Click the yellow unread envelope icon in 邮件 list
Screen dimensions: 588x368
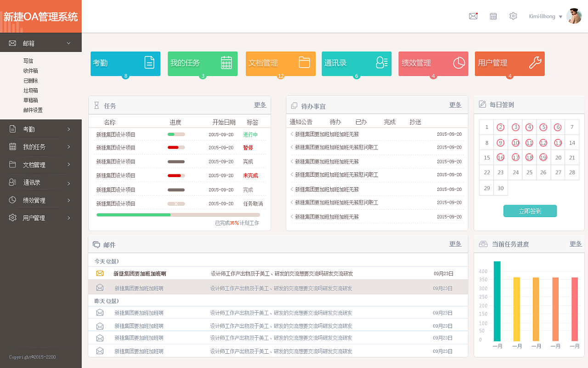point(100,273)
